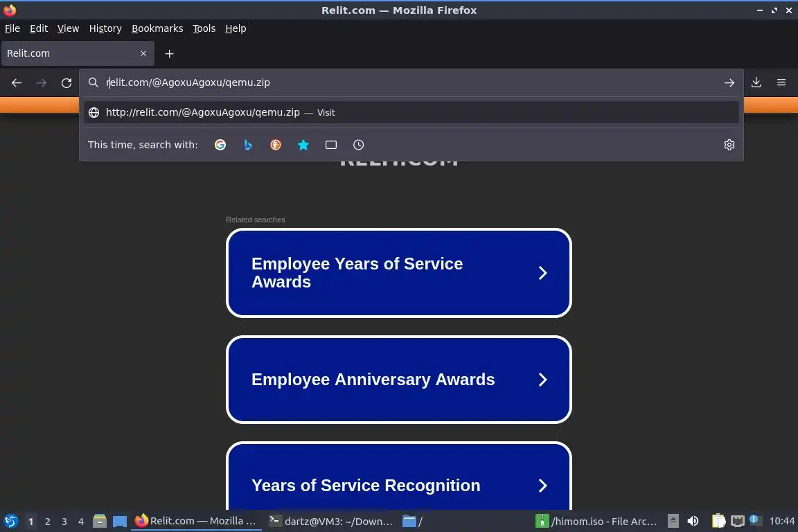This screenshot has height=532, width=798.
Task: Open the Downloads panel
Action: pyautogui.click(x=756, y=82)
